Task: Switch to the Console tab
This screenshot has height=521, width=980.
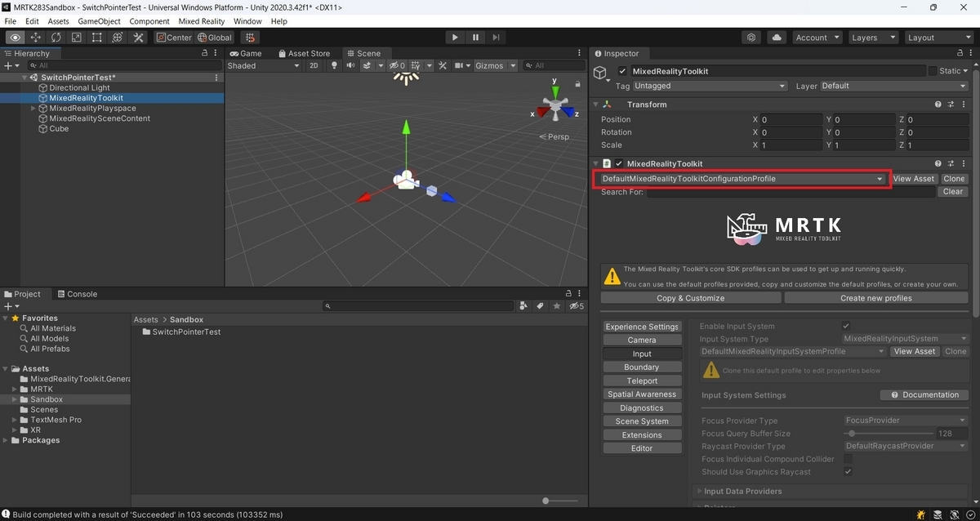Action: point(76,294)
